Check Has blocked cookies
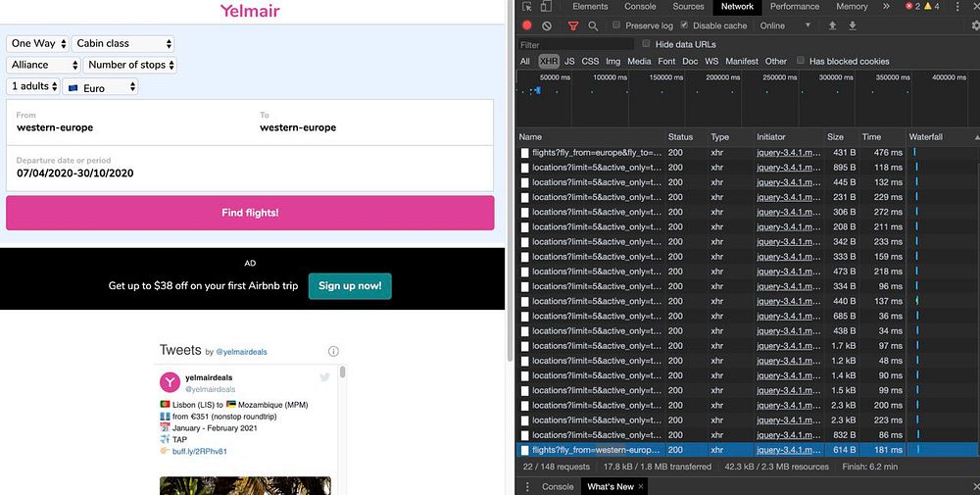 point(800,61)
